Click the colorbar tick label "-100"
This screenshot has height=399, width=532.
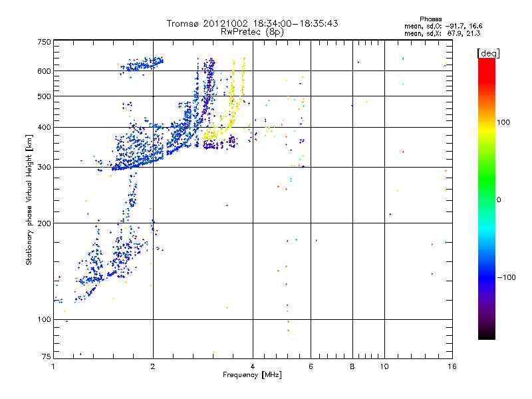506,277
